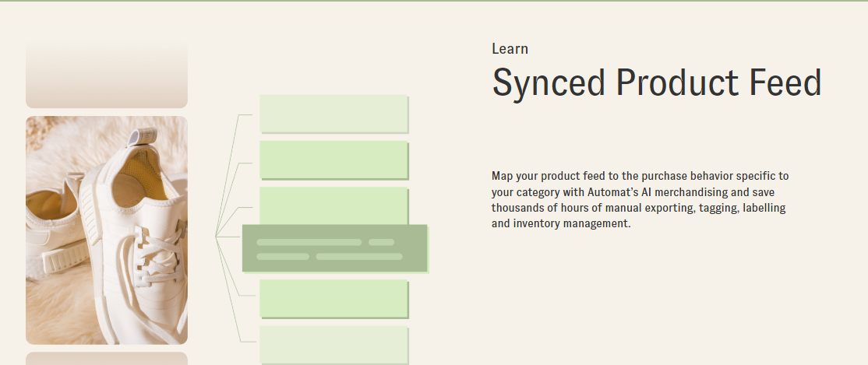Viewport: 868px width, 365px height.
Task: Click the short lower-left placeholder bar in the dark block
Action: click(x=283, y=256)
